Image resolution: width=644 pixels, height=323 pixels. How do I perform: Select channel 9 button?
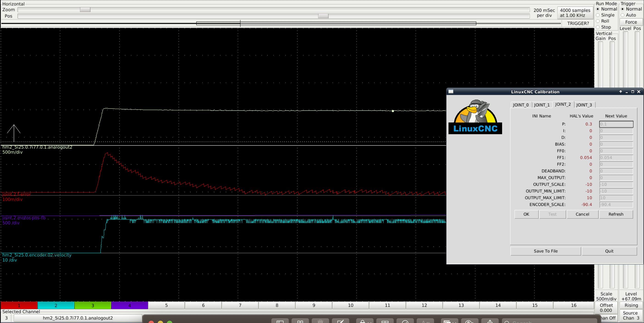click(314, 305)
